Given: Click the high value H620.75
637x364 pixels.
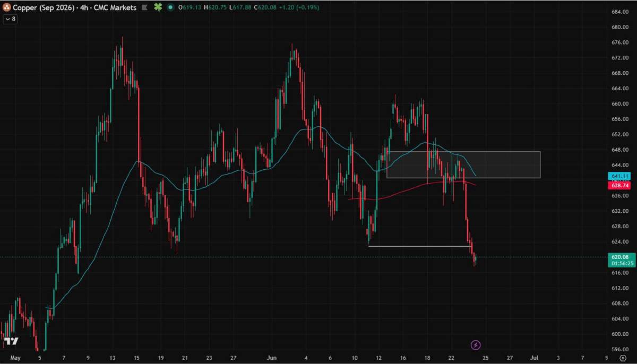Looking at the screenshot, I should (214, 8).
